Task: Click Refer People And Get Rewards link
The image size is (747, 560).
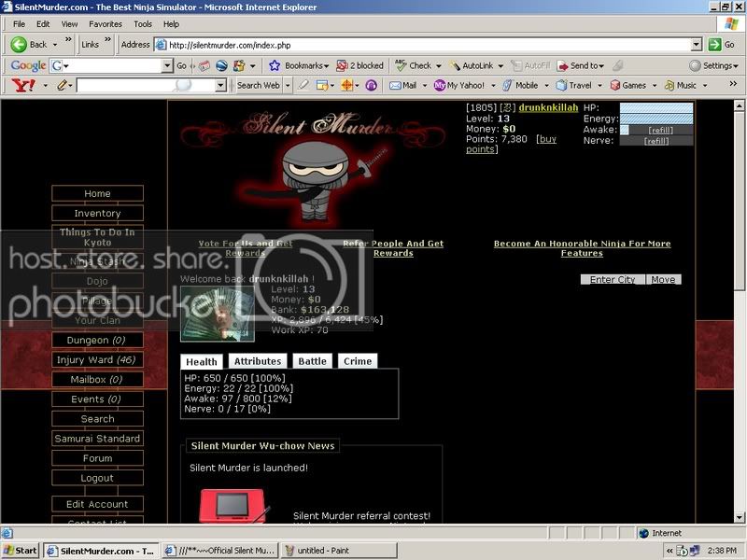Action: (x=393, y=248)
